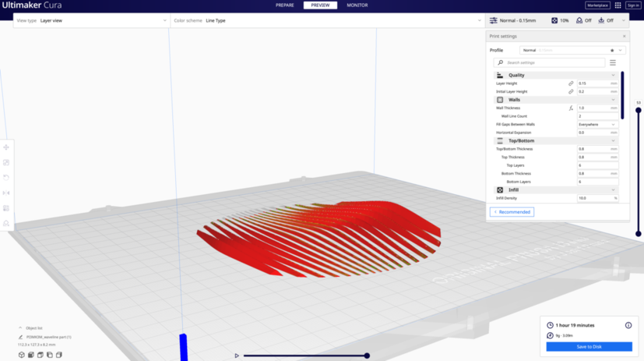
Task: Click the Wall Thickness value field
Action: coord(597,108)
